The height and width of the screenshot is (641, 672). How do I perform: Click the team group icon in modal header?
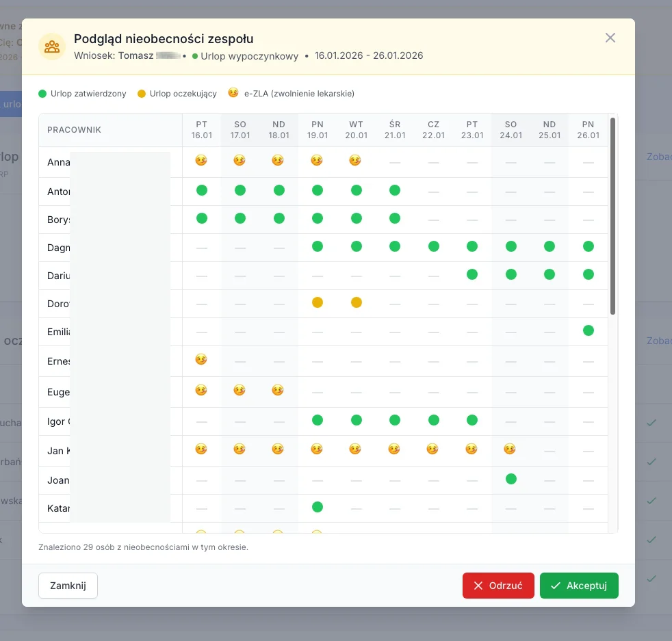click(x=52, y=47)
